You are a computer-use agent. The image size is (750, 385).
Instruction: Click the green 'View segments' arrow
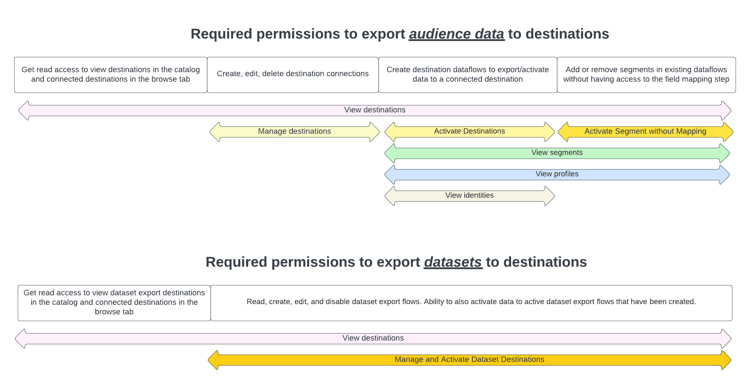[x=557, y=153]
